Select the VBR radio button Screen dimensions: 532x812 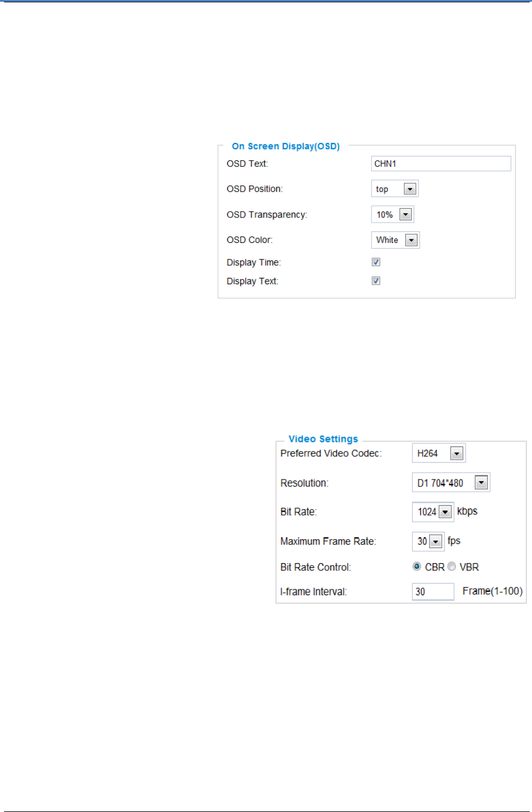coord(452,567)
